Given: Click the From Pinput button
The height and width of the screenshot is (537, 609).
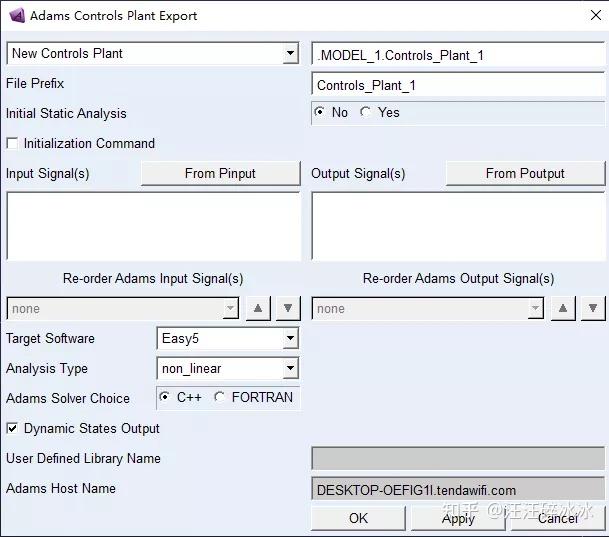Looking at the screenshot, I should pyautogui.click(x=220, y=174).
